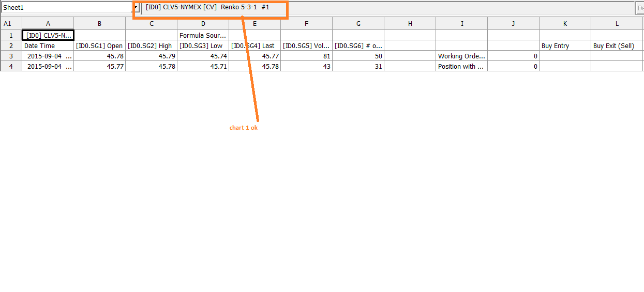Select column D header
The width and height of the screenshot is (644, 292).
(x=203, y=24)
